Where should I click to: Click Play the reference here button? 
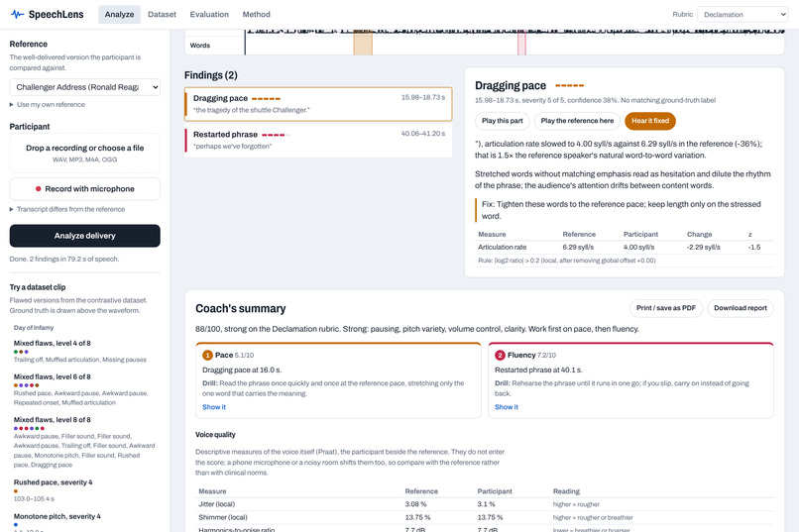[x=577, y=121]
